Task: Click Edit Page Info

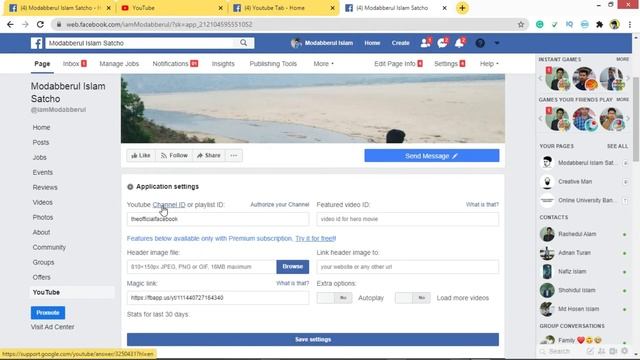Action: [398, 64]
